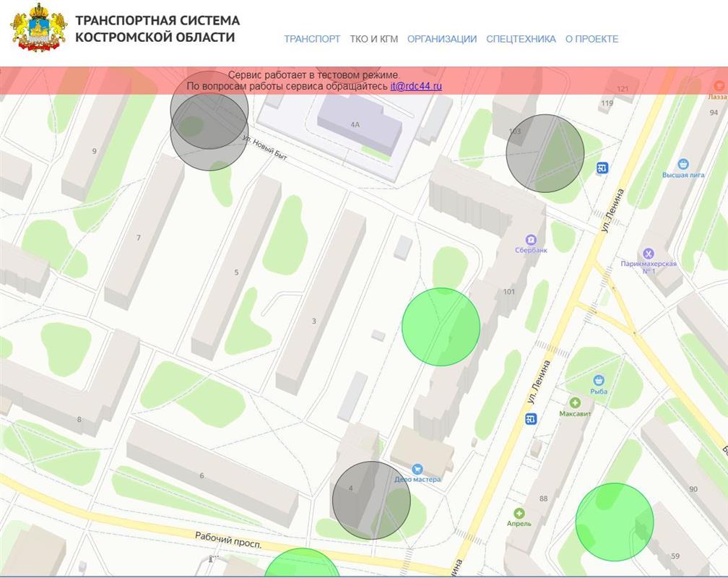
Task: Click building number 5 label
Action: point(236,272)
